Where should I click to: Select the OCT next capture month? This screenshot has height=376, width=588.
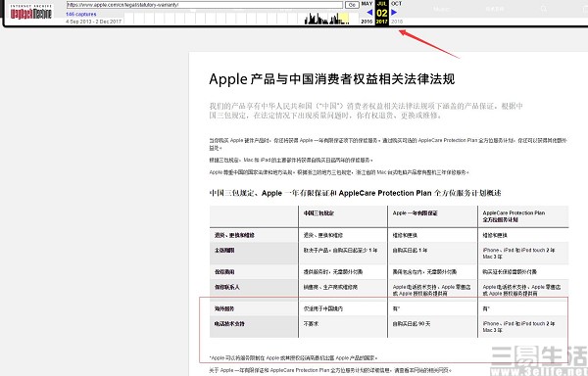(396, 3)
